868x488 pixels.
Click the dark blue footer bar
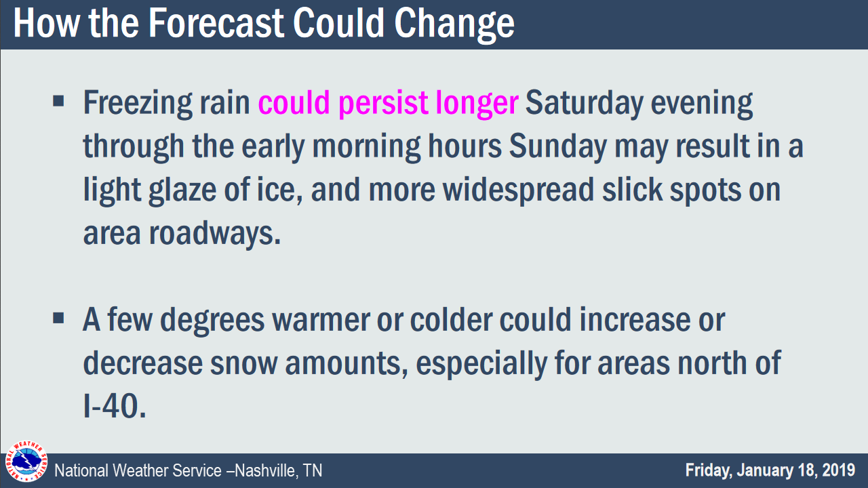434,470
